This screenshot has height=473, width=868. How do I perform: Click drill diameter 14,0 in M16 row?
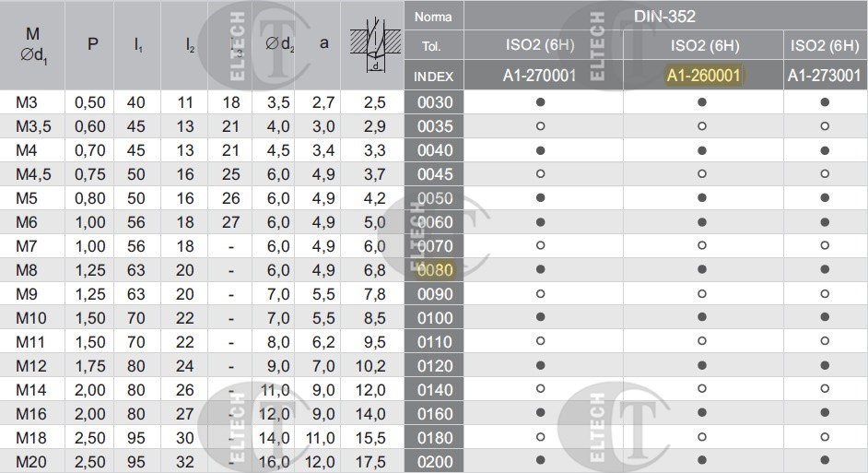point(370,414)
